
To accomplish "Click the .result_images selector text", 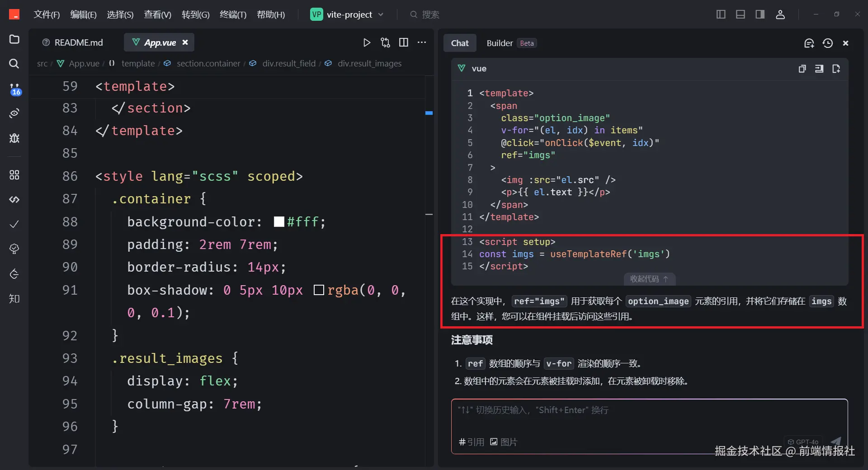I will [167, 358].
